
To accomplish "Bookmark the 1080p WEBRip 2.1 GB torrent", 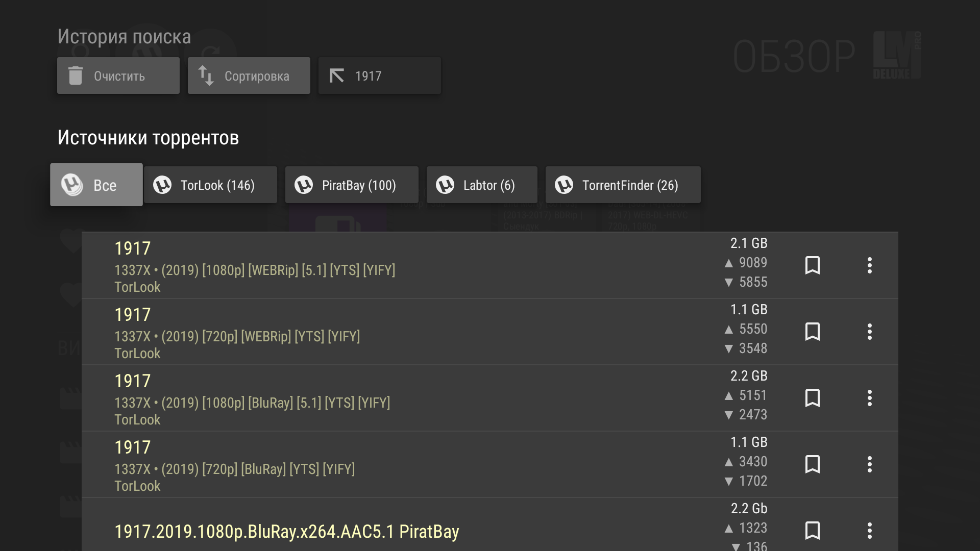I will click(x=813, y=265).
